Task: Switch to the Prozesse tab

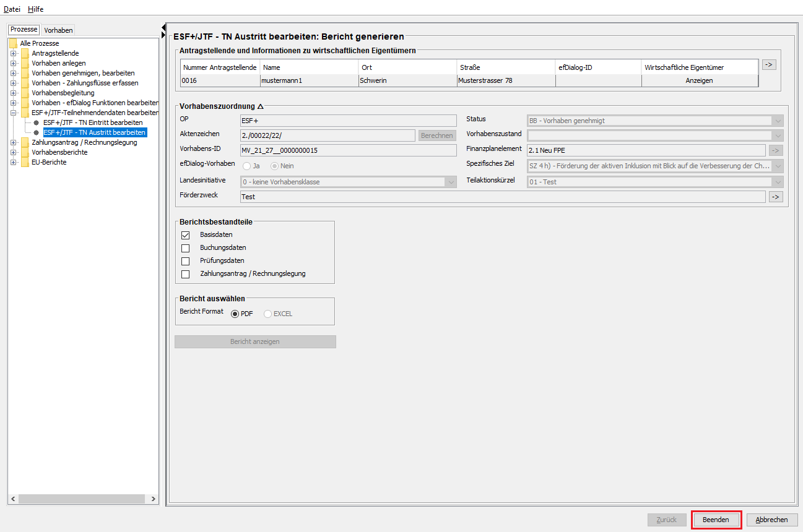Action: point(24,30)
